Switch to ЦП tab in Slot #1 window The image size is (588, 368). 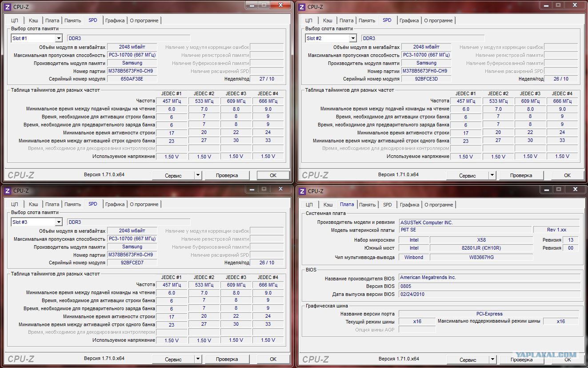tap(15, 20)
